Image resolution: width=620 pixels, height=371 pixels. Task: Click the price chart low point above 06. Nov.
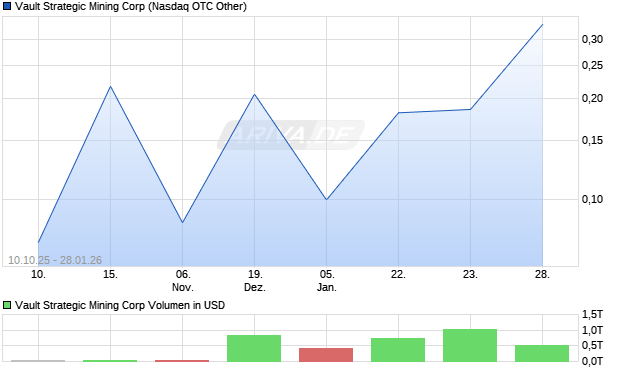click(x=182, y=222)
